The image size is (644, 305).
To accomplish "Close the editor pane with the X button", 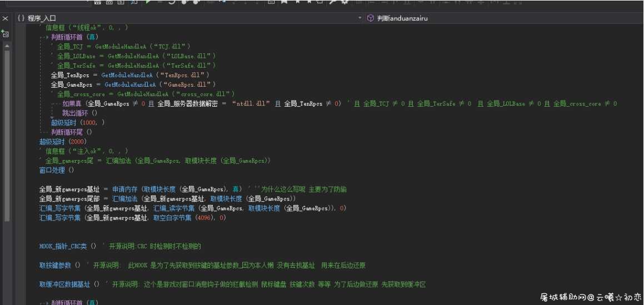I will (5, 18).
